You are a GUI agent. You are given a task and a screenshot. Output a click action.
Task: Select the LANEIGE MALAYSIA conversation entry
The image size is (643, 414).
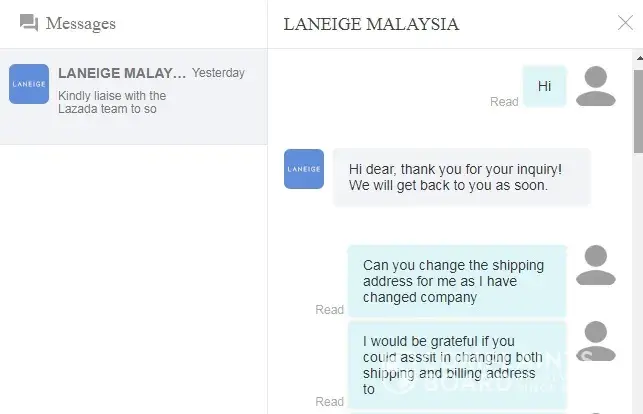pyautogui.click(x=134, y=96)
